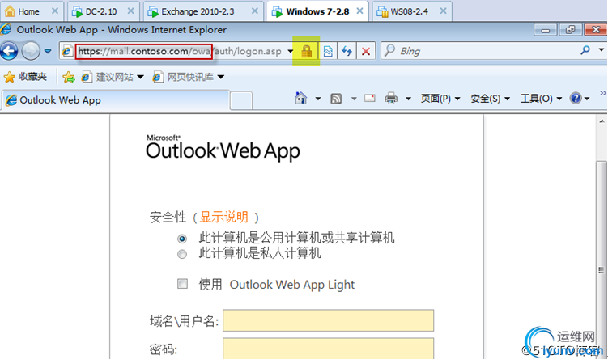Viewport: 608px width, 364px height.
Task: Expand the address bar URL history dropdown
Action: (x=290, y=51)
